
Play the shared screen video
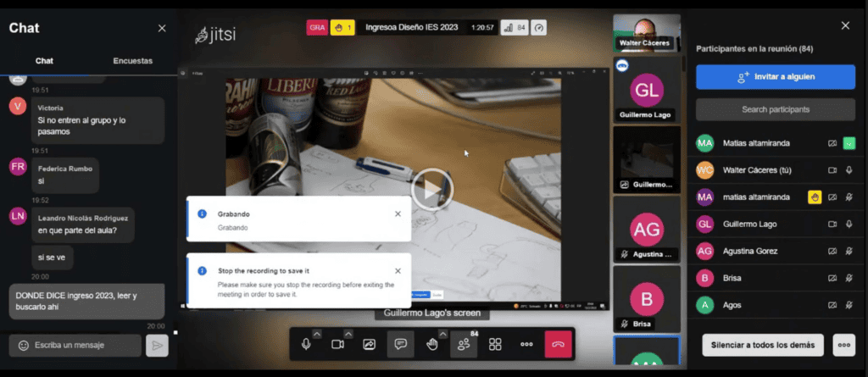[x=432, y=190]
